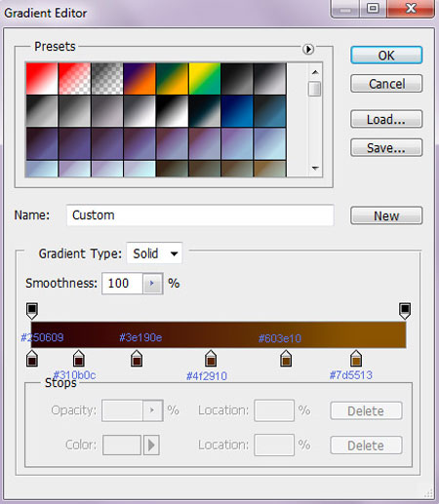Choose the red to transparent preset
This screenshot has height=504, width=439.
[74, 79]
